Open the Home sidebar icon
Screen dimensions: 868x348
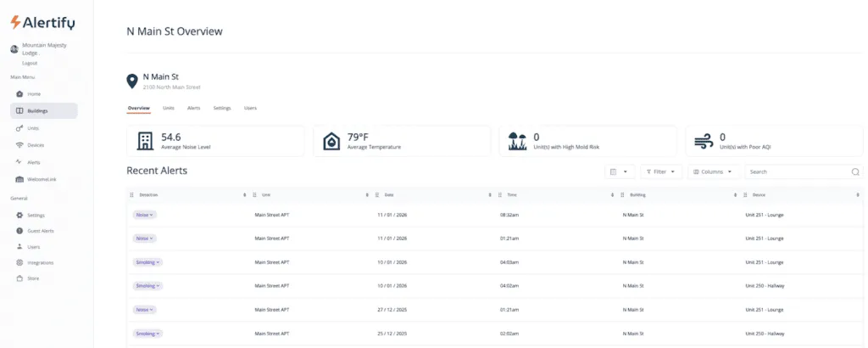coord(19,93)
